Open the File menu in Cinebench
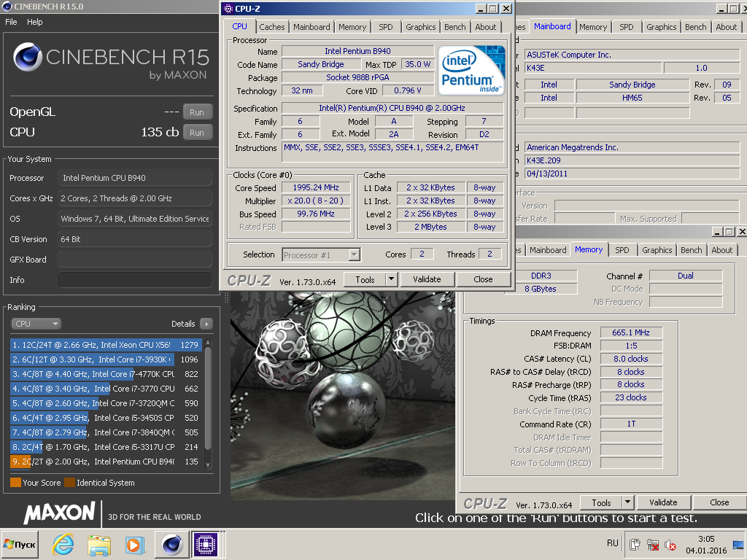Screen dimensions: 747x560 pos(11,22)
